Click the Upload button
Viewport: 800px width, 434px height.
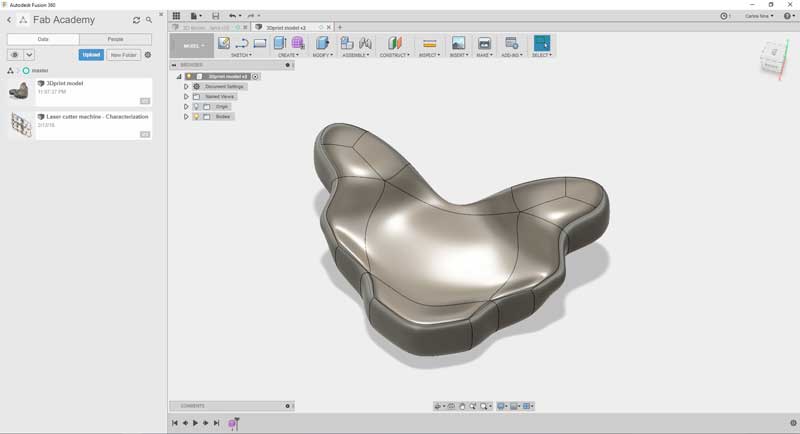coord(91,55)
